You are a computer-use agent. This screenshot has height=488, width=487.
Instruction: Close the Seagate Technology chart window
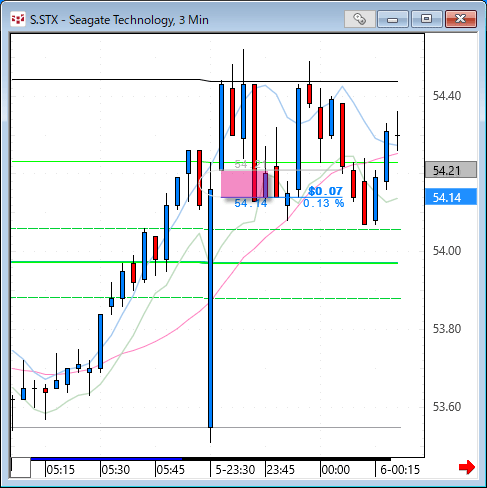pos(461,19)
